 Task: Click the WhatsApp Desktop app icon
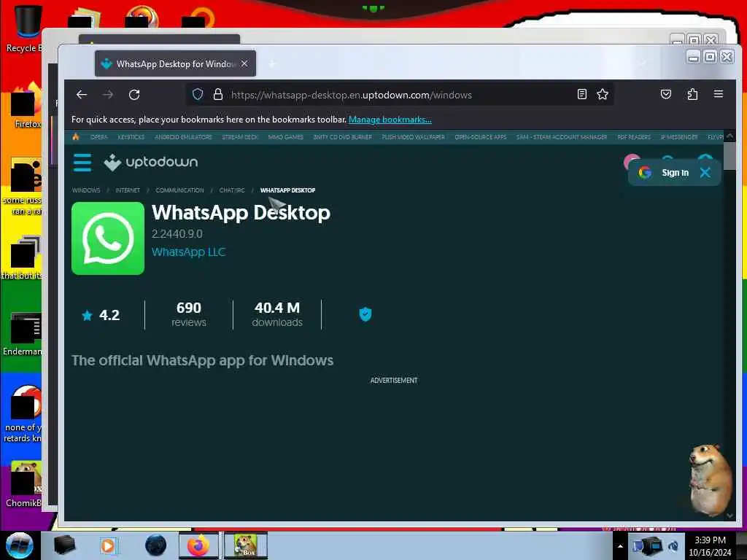108,238
